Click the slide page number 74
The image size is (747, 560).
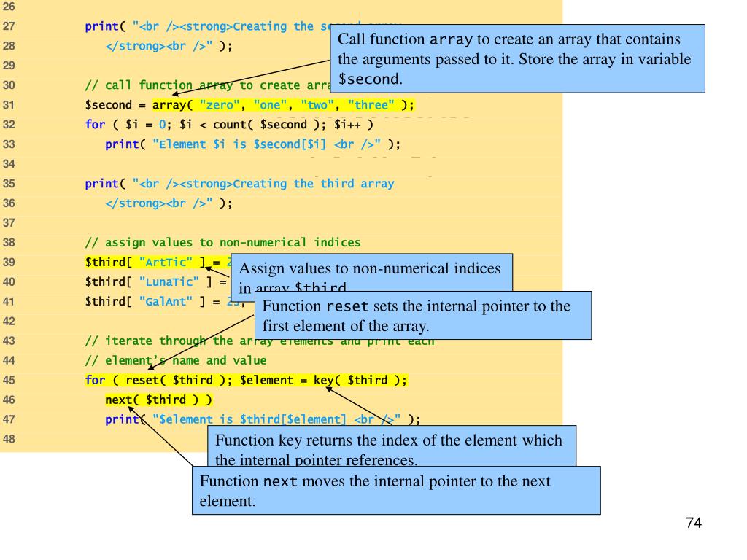point(694,523)
